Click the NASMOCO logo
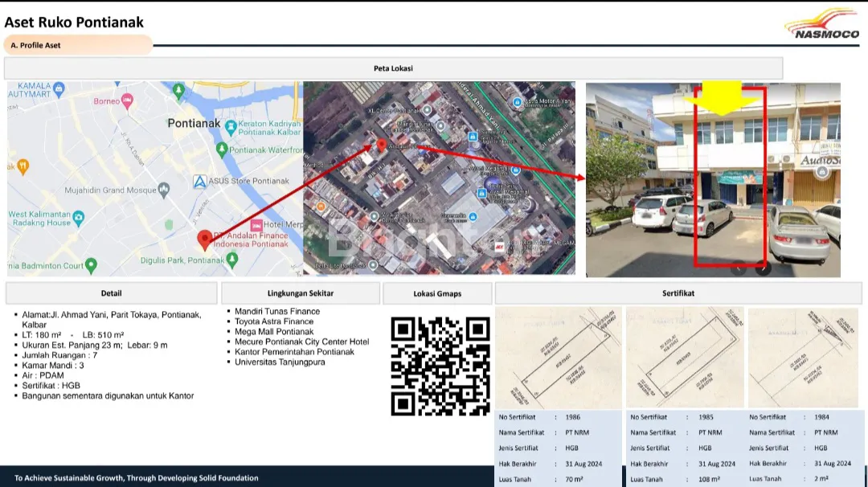The height and width of the screenshot is (487, 868). (821, 24)
